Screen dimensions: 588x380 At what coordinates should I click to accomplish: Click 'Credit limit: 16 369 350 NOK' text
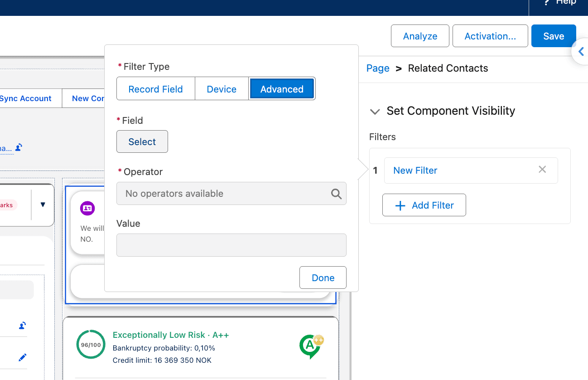[162, 361]
